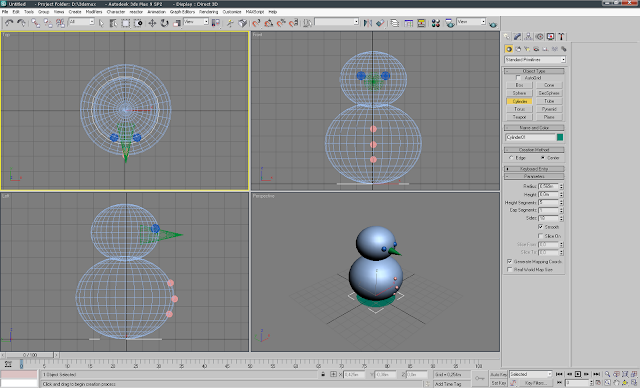Open the Render Scene dialog
The height and width of the screenshot is (388, 640).
pyautogui.click(x=450, y=23)
